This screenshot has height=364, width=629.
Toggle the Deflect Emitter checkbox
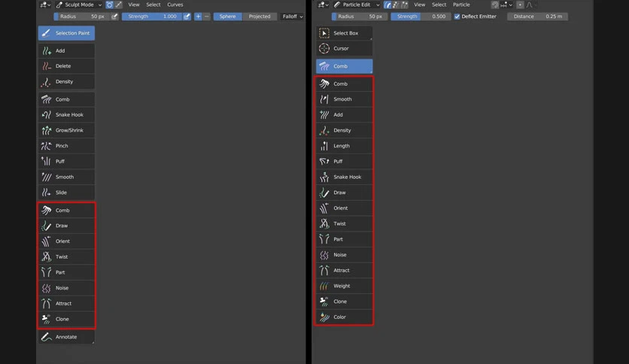pyautogui.click(x=457, y=17)
